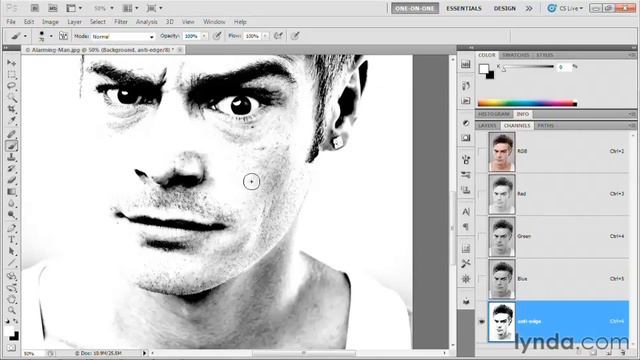Open CS Live services button
Viewport: 640px width, 360px height.
565,8
